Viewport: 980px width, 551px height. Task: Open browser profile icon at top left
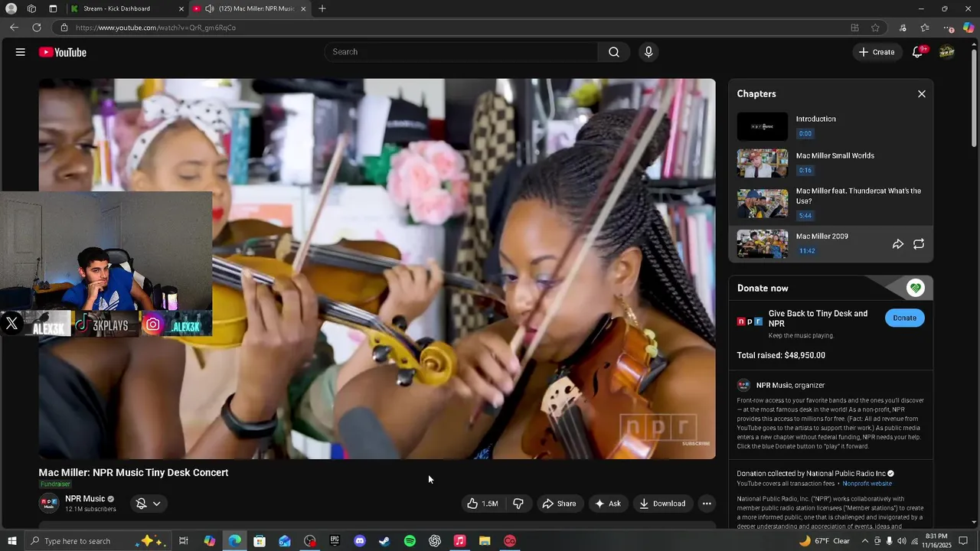(11, 8)
